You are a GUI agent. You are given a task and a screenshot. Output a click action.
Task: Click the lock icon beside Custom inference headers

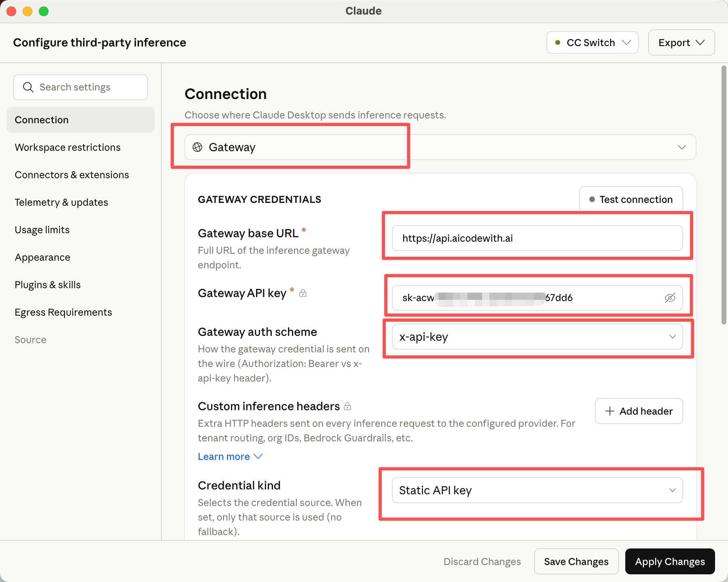[x=347, y=406]
